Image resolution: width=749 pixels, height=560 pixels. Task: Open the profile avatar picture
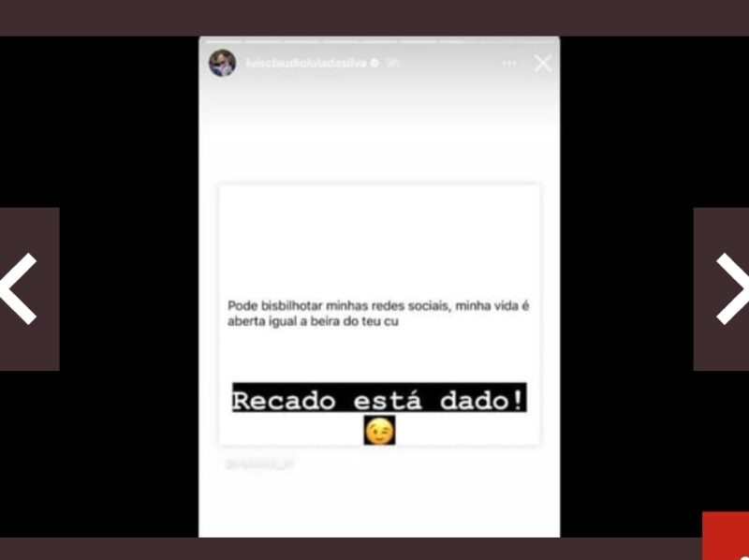[x=223, y=63]
